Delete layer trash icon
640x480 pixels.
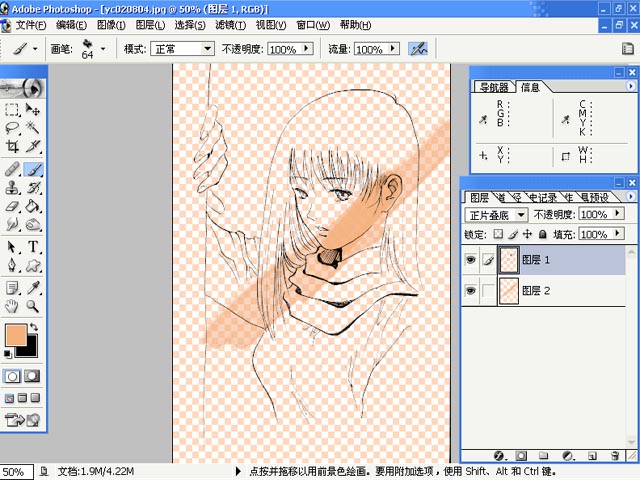click(615, 456)
